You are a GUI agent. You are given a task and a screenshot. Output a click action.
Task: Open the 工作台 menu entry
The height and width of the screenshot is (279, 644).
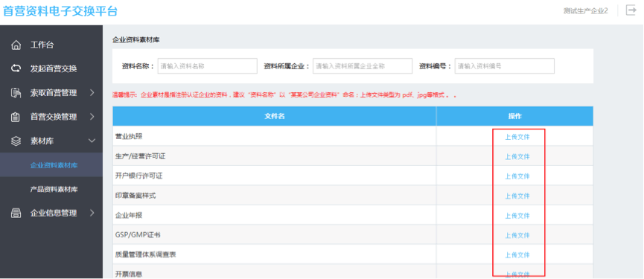click(x=42, y=45)
